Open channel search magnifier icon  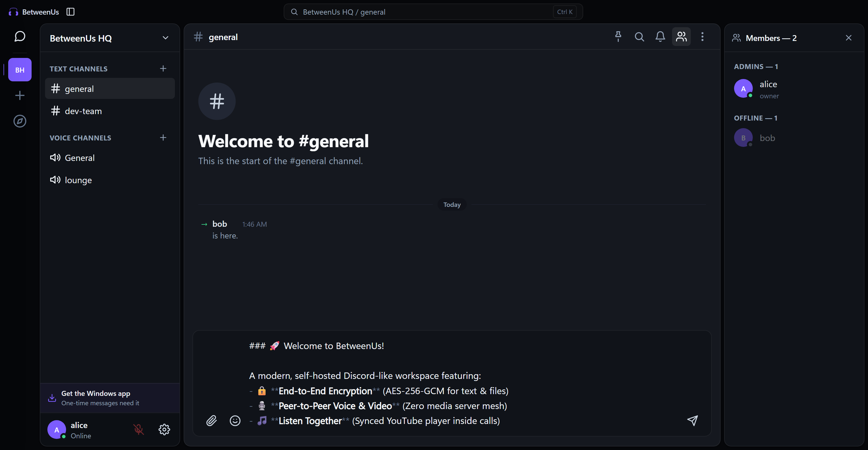coord(639,36)
